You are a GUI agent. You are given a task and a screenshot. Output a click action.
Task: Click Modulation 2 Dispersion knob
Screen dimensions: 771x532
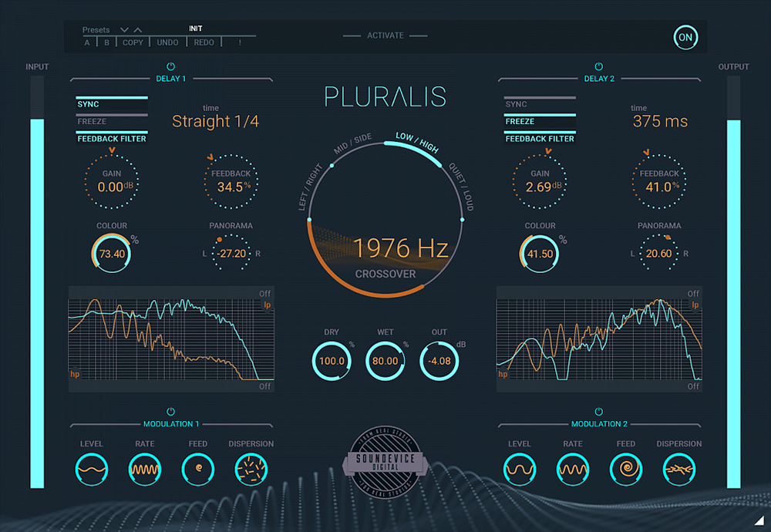679,470
